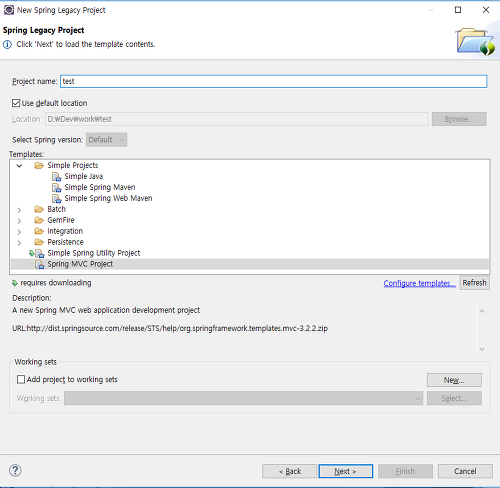500x488 pixels.
Task: Click Browse for project location
Action: pyautogui.click(x=459, y=119)
